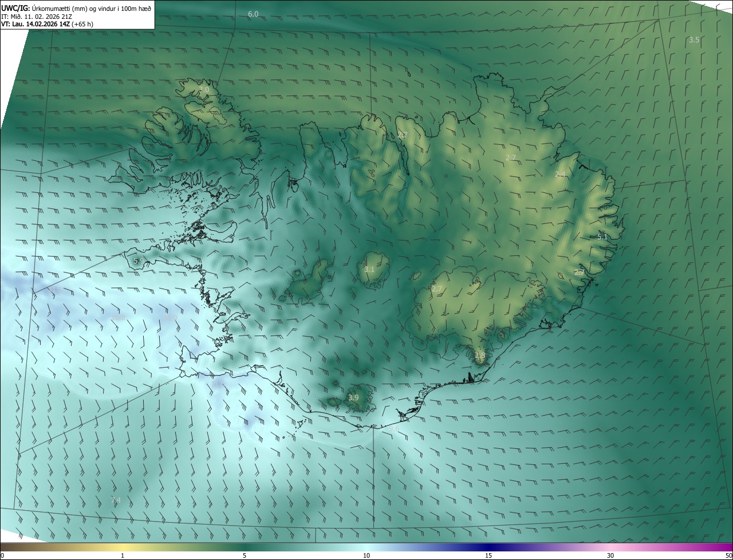The image size is (733, 560).
Task: Click the header title 'UWC/IG: Úrkomumætti (mm) og vindur í 100m hæð'
Action: tap(76, 8)
